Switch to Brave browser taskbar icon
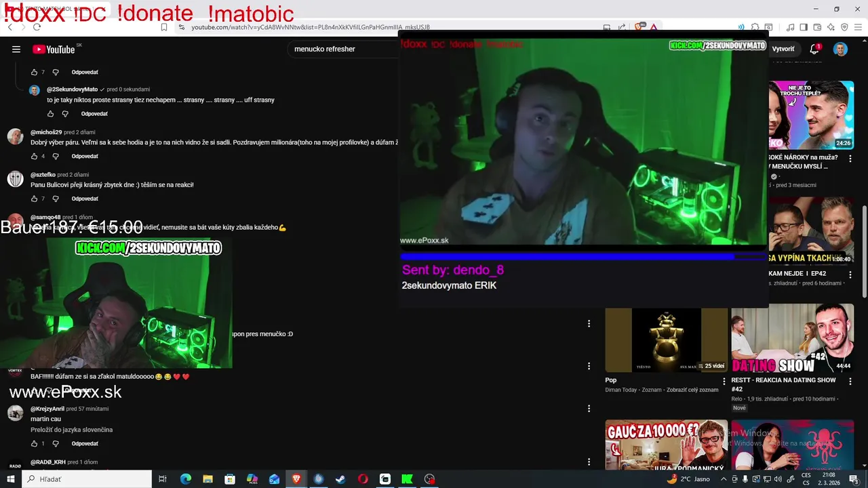Image resolution: width=868 pixels, height=488 pixels. (296, 479)
